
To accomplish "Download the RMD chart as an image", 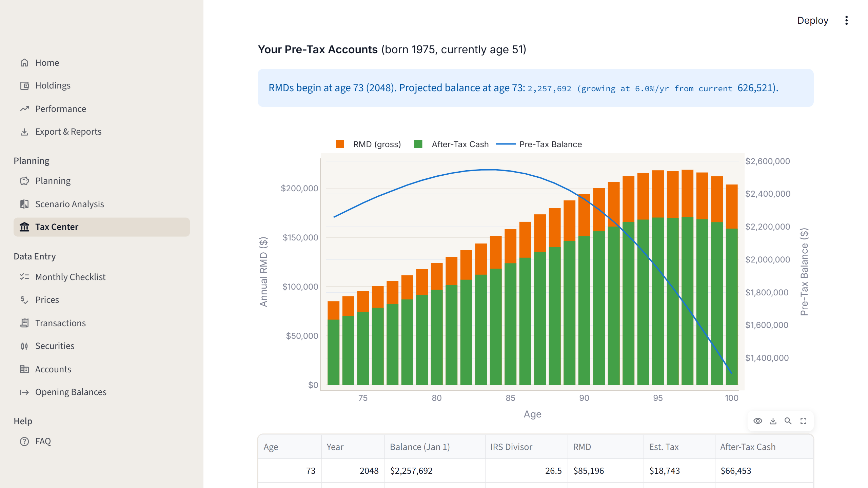I will (773, 421).
